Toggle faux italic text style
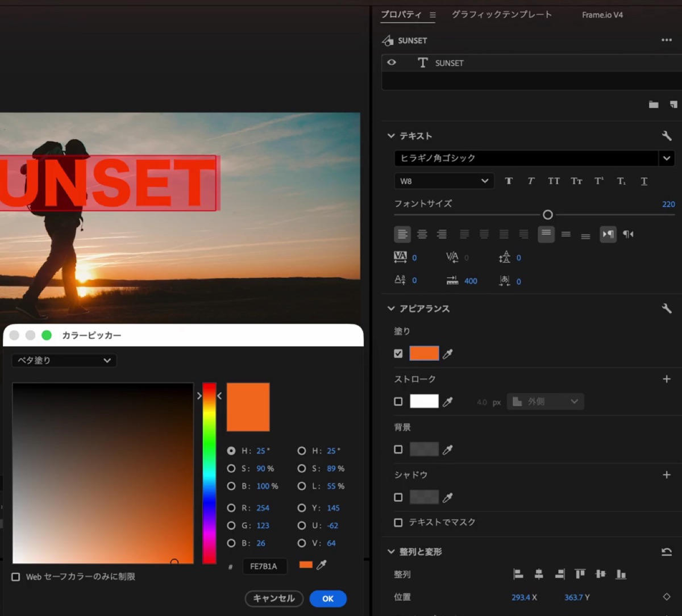Screen dimensions: 682x616 531,181
